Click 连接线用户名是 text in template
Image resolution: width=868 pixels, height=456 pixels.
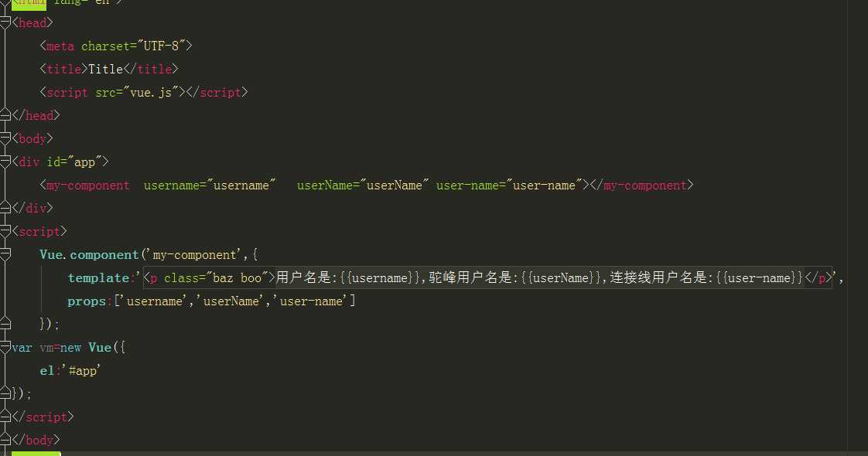pyautogui.click(x=658, y=278)
